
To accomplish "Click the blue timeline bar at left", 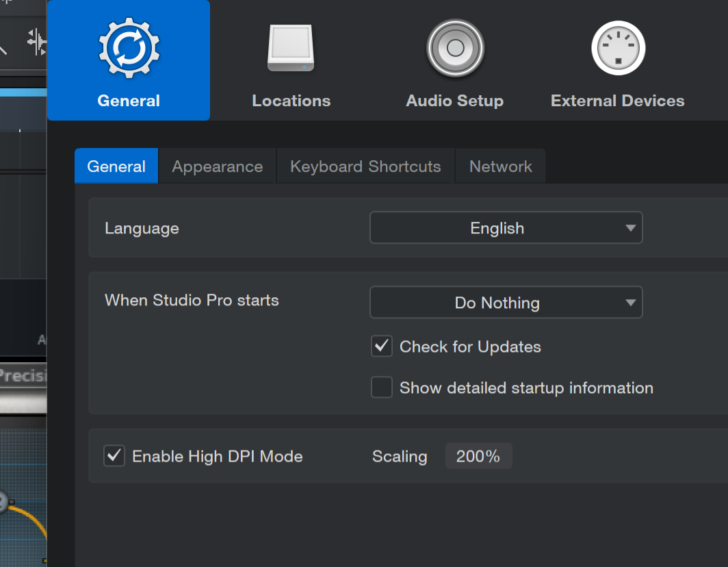I will point(23,92).
